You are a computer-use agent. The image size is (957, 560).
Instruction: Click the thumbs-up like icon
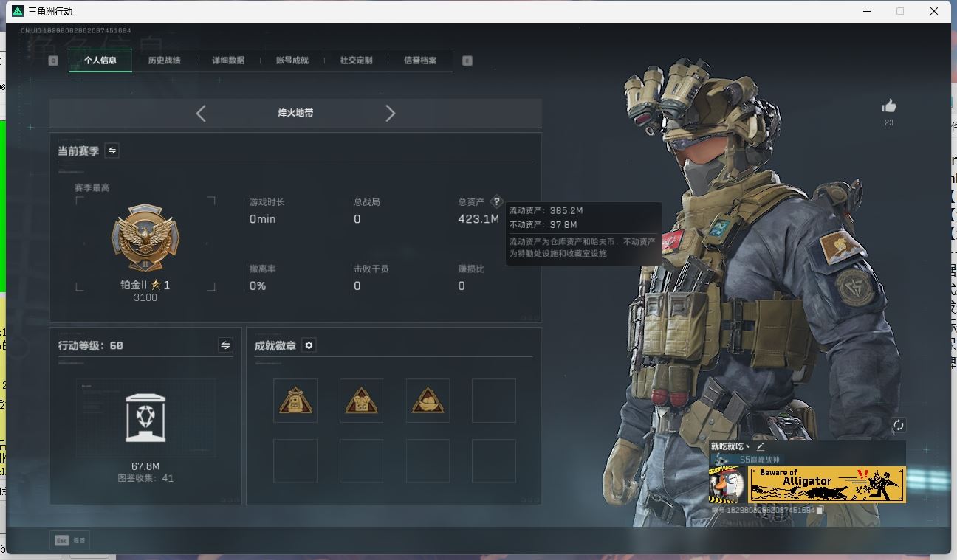pos(889,106)
